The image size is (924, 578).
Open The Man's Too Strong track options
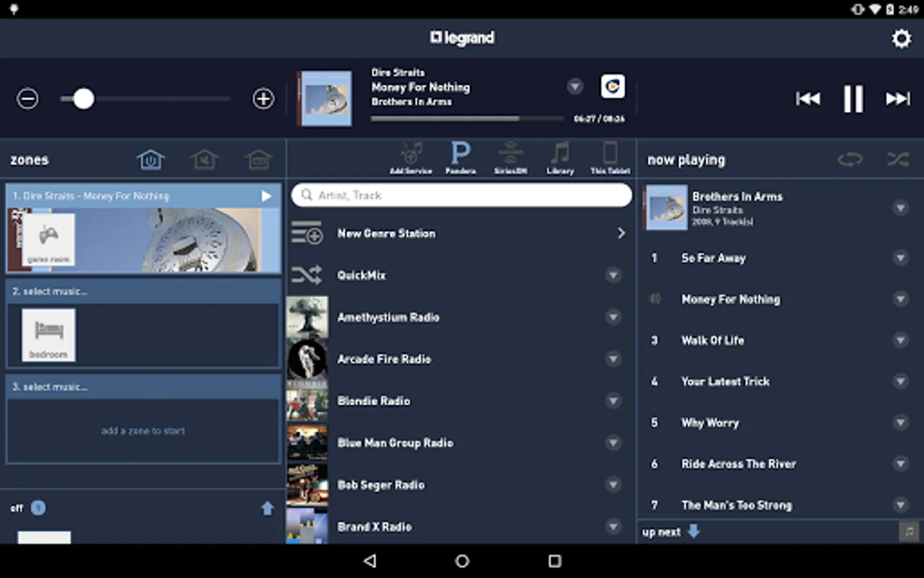(901, 505)
